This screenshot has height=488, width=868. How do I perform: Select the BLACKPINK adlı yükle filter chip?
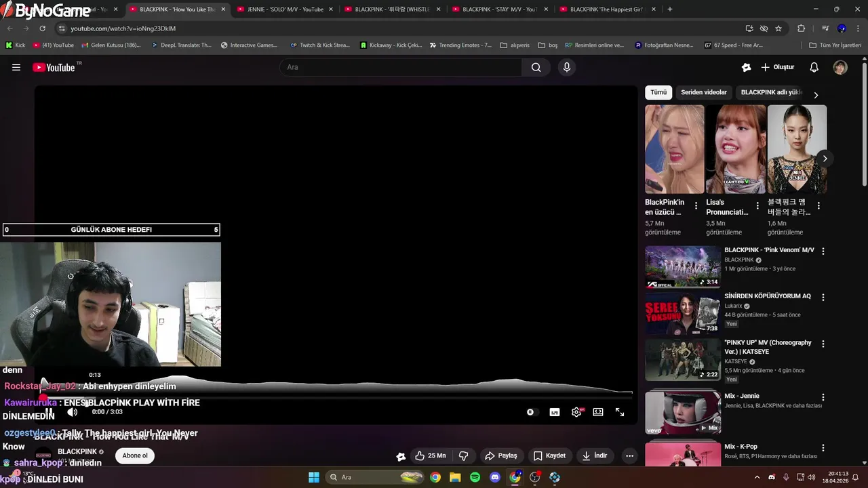click(x=771, y=92)
